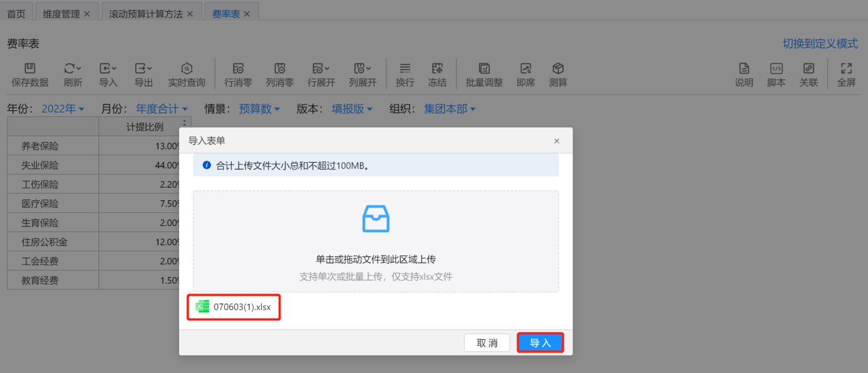Image resolution: width=868 pixels, height=373 pixels.
Task: Expand the 组织 集团本部 selector
Action: pos(449,109)
